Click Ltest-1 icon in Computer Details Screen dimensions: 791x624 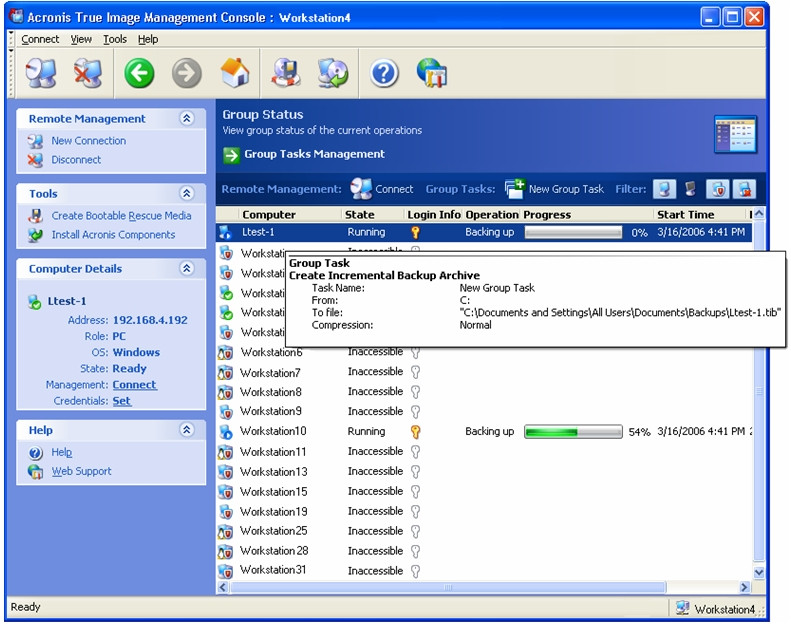[35, 302]
